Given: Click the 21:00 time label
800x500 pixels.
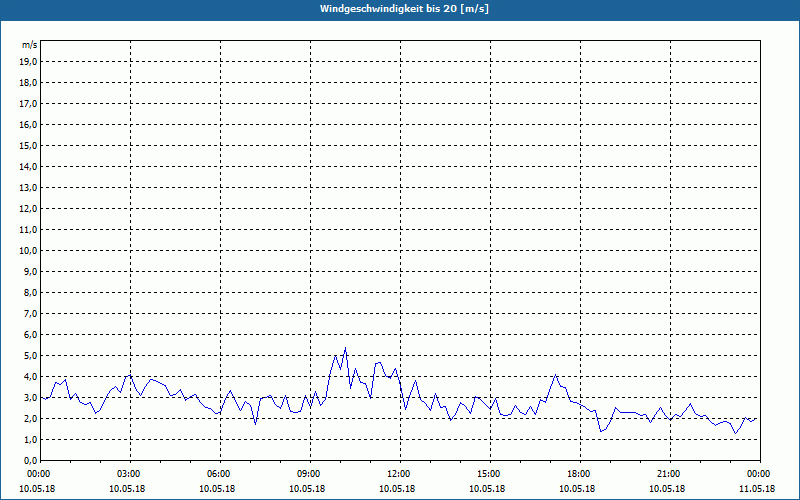Looking at the screenshot, I should 669,474.
